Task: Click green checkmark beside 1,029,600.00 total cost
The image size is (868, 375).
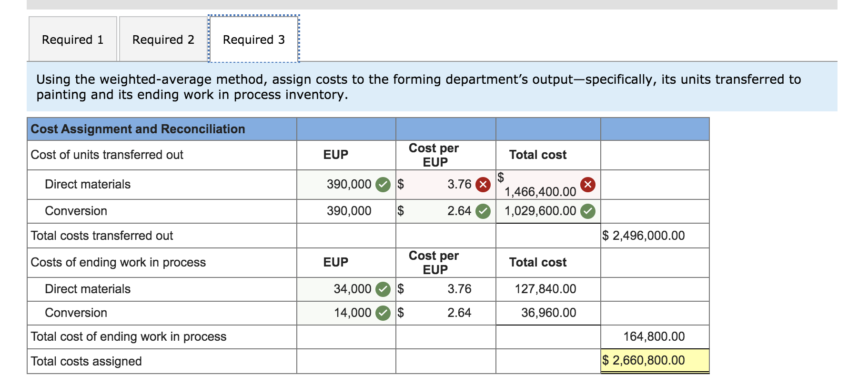Action: point(588,211)
